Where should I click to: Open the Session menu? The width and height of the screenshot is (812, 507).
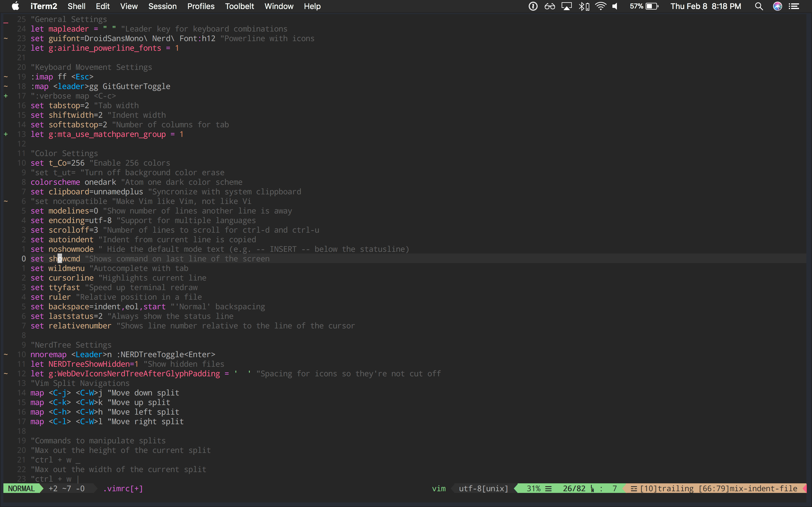(162, 6)
